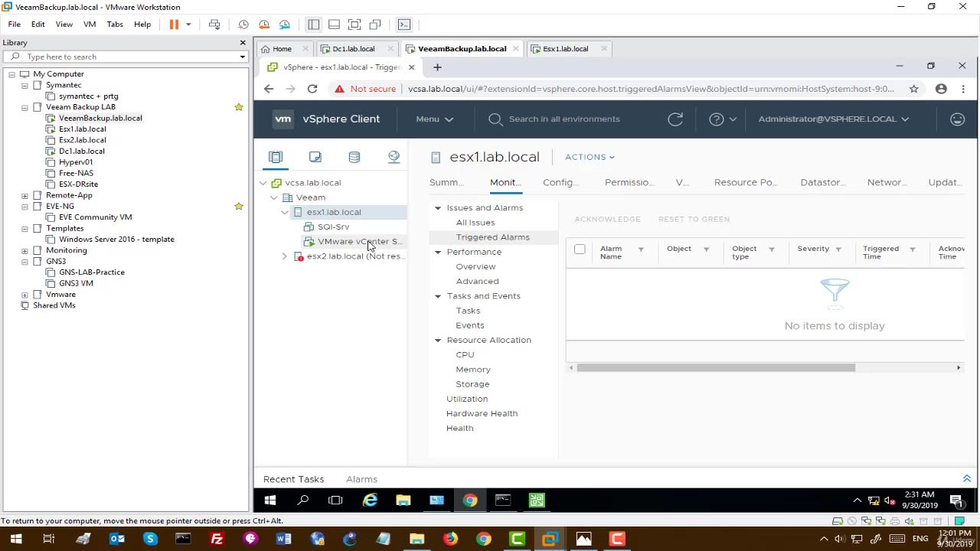Open VMs and Templates inventory view icon
The image size is (980, 551).
tap(315, 157)
